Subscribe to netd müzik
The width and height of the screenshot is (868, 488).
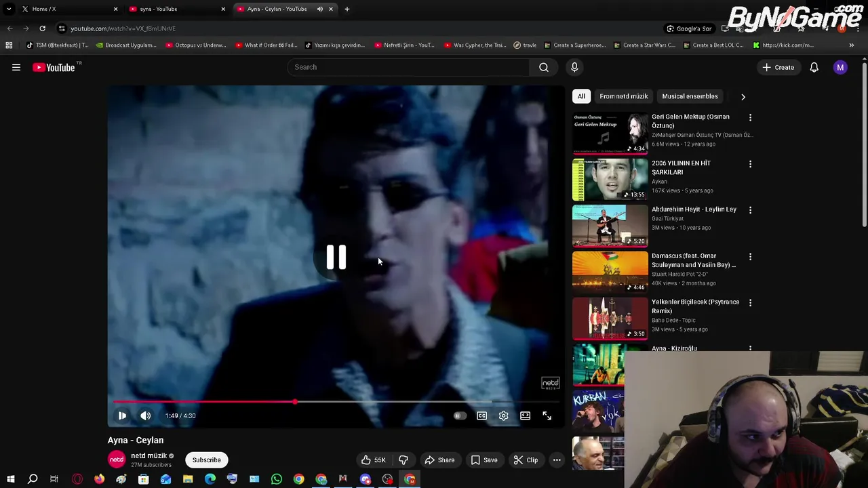206,460
